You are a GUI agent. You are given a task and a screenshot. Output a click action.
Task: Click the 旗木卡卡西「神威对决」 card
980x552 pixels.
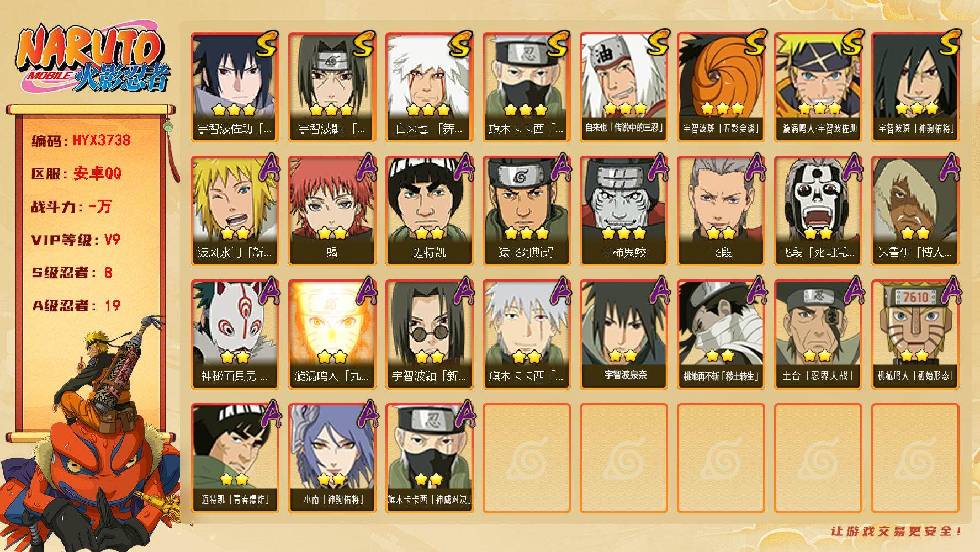click(429, 458)
